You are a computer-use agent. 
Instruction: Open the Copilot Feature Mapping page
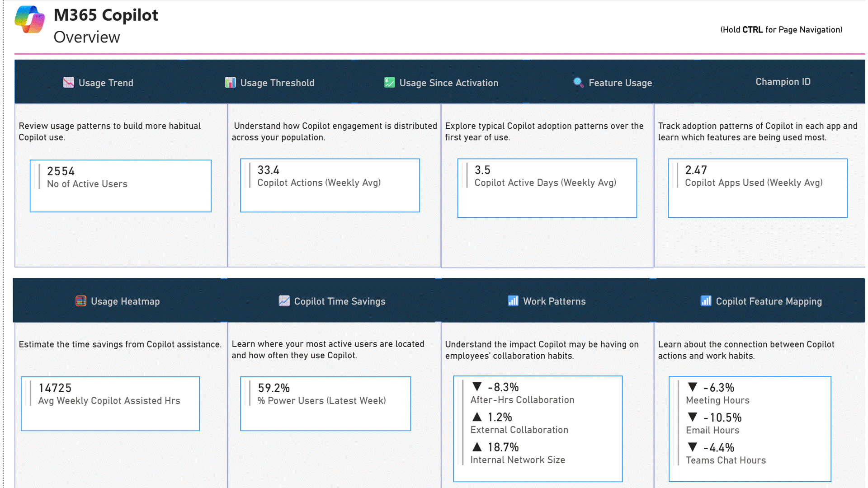point(769,301)
